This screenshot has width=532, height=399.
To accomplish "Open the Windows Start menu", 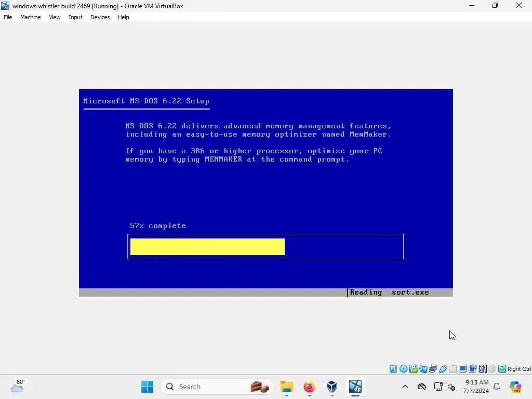I will [147, 387].
